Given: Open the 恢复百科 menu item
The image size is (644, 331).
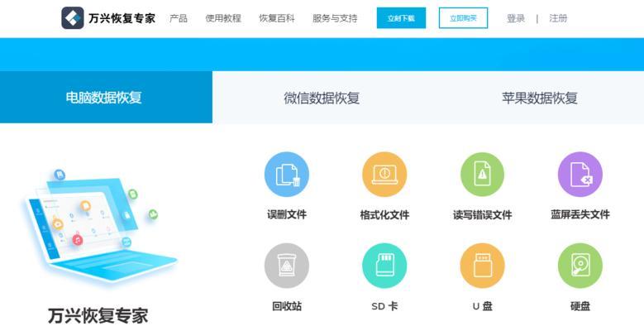Looking at the screenshot, I should tap(277, 18).
